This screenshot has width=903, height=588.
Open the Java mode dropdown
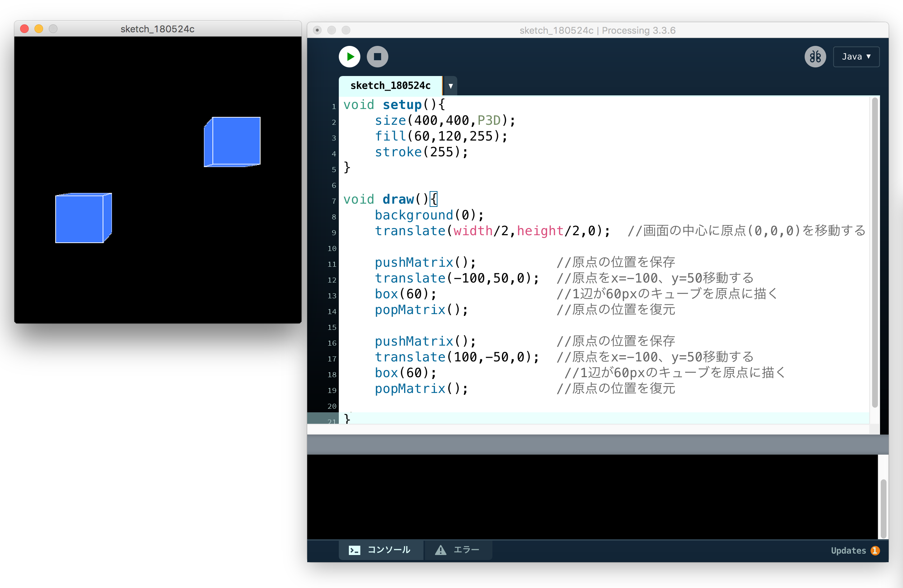click(856, 57)
